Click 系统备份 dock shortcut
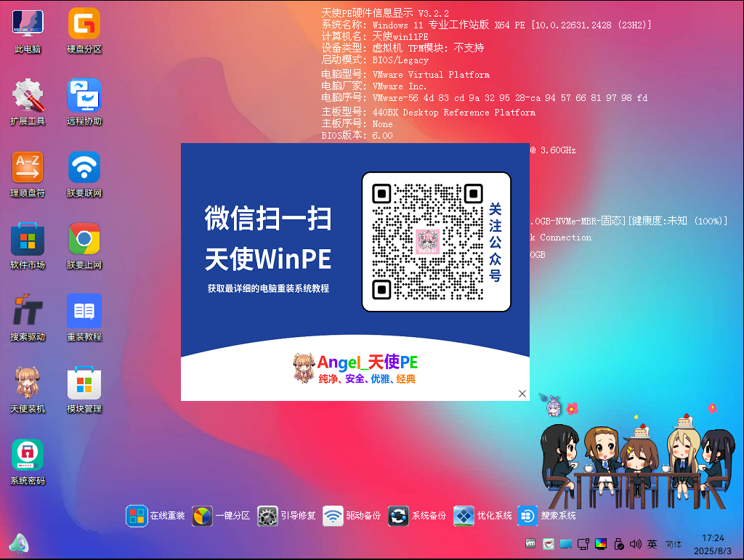The width and height of the screenshot is (744, 560). point(417,516)
